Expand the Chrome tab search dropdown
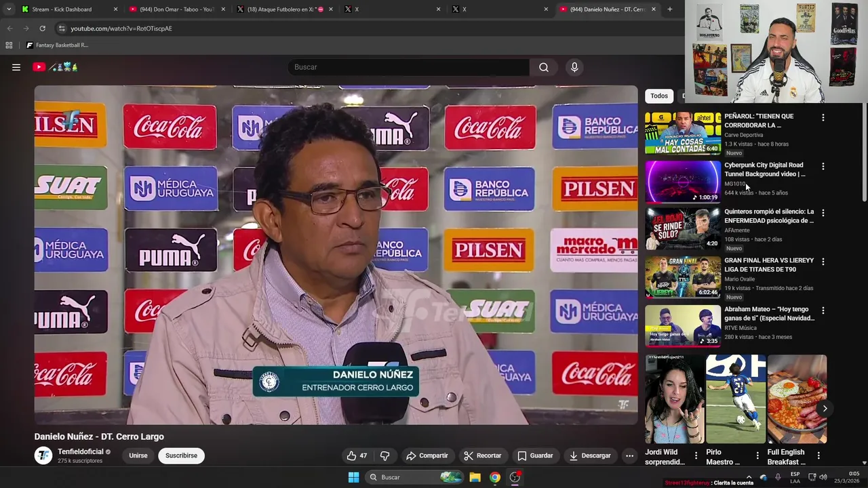Screen dimensions: 868x488 (x=9, y=9)
